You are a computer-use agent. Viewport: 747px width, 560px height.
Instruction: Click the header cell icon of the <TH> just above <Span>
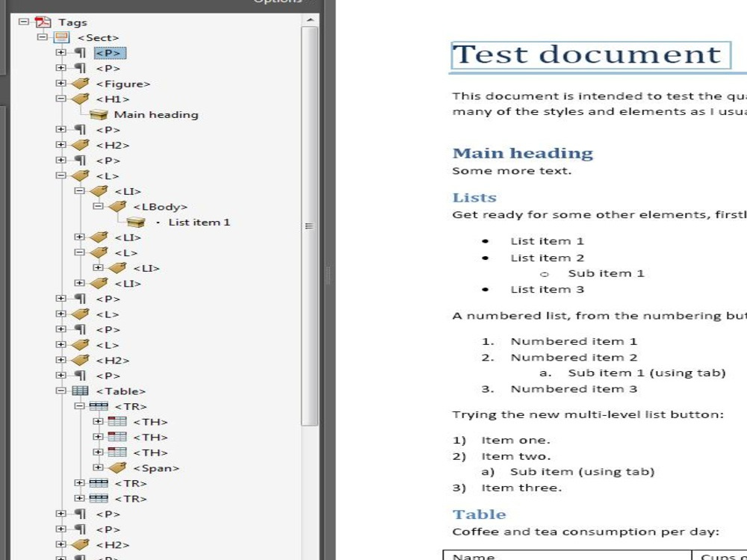pos(117,452)
